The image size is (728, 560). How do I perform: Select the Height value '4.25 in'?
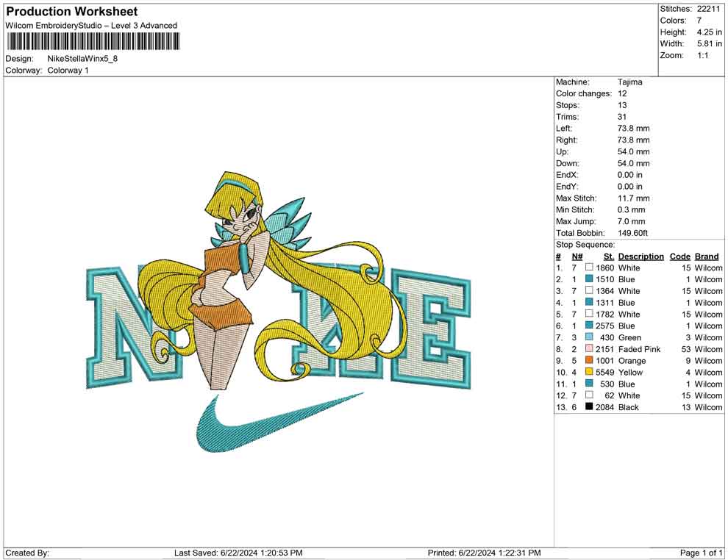(709, 32)
